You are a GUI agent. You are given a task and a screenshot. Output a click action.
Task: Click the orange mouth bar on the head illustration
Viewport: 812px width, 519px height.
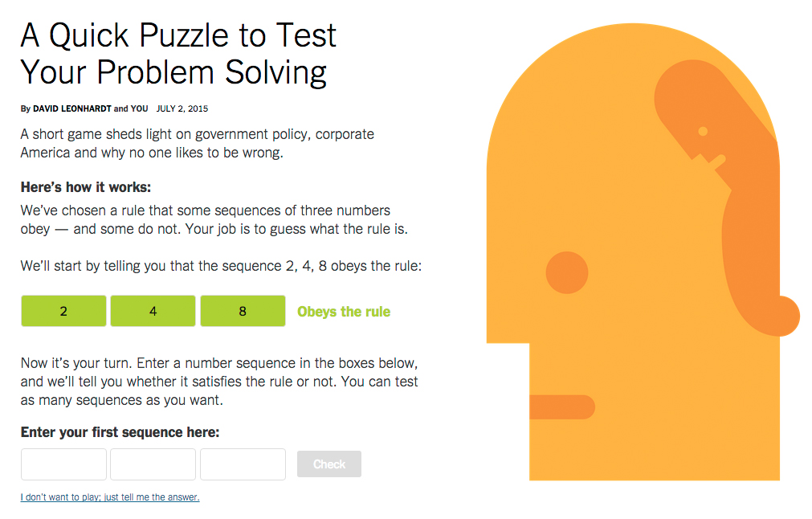(562, 407)
